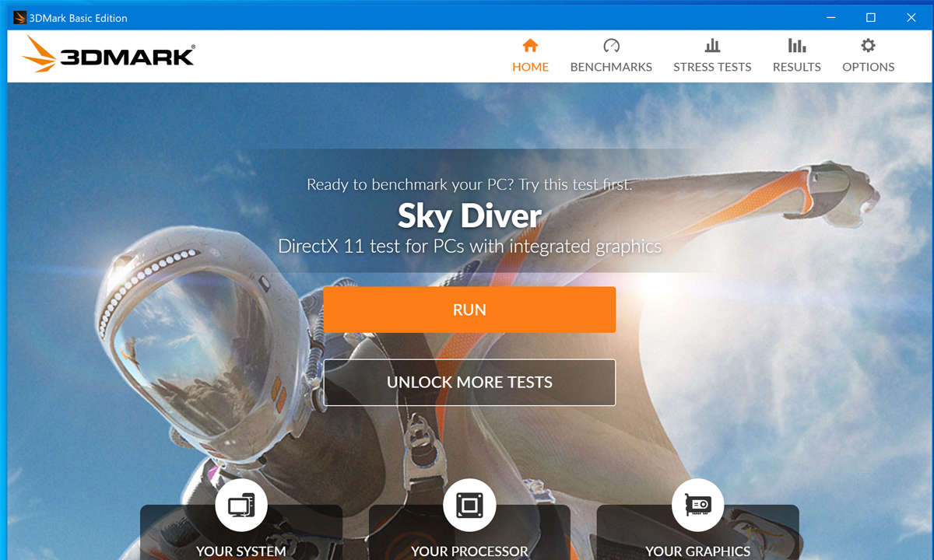934x560 pixels.
Task: Click the 3DMark title bar app icon
Action: tap(20, 17)
